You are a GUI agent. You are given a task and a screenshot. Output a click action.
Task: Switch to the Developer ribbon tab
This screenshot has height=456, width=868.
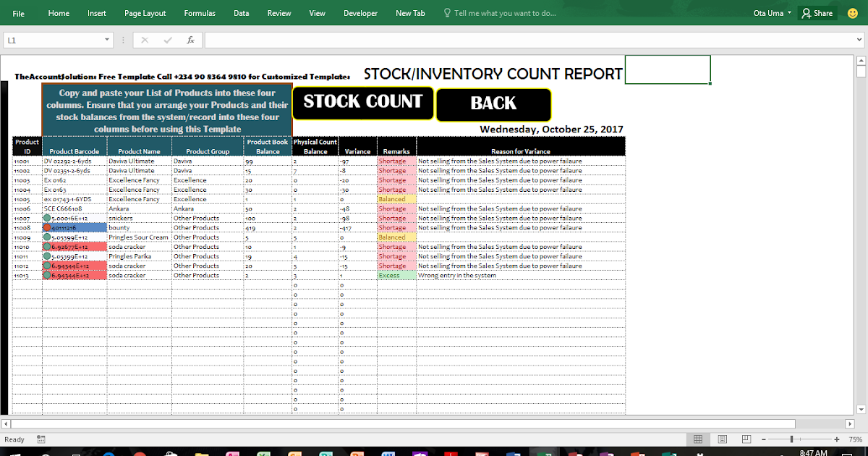[x=360, y=12]
